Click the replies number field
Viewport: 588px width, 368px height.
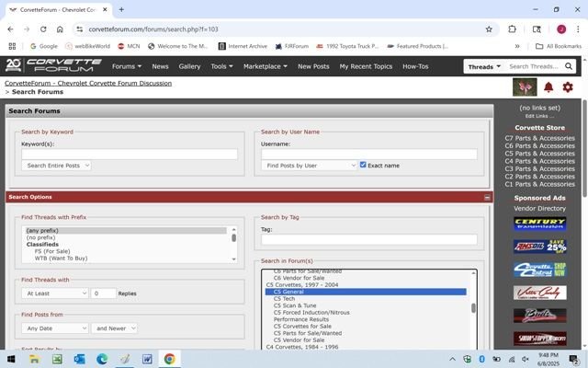pos(103,293)
